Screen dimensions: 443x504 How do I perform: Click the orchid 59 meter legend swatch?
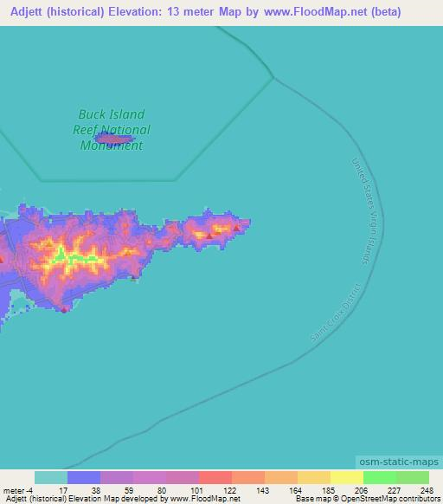[x=150, y=477]
